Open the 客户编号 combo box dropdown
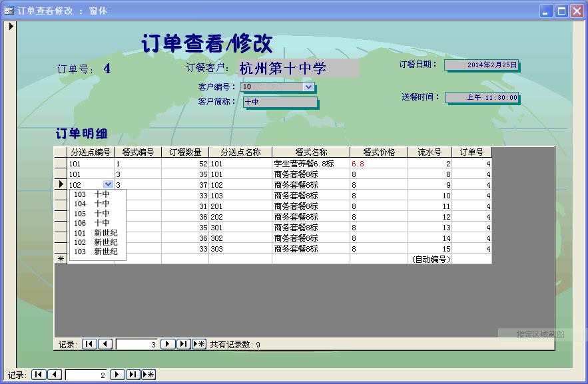The width and height of the screenshot is (588, 384). 308,87
